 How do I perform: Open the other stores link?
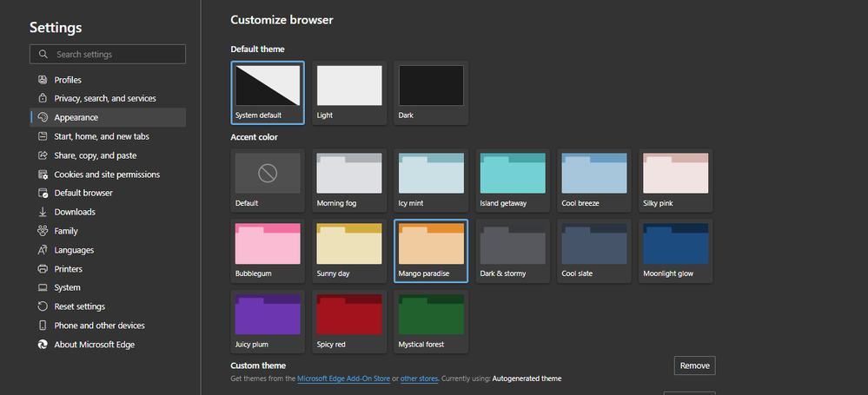420,379
